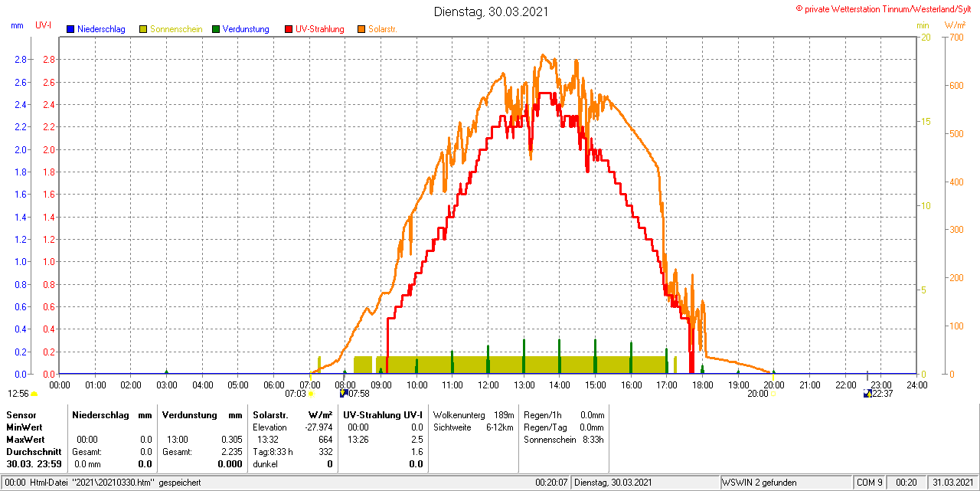The height and width of the screenshot is (491, 980).
Task: Click the 12:00 label on the time axis
Action: pos(488,385)
